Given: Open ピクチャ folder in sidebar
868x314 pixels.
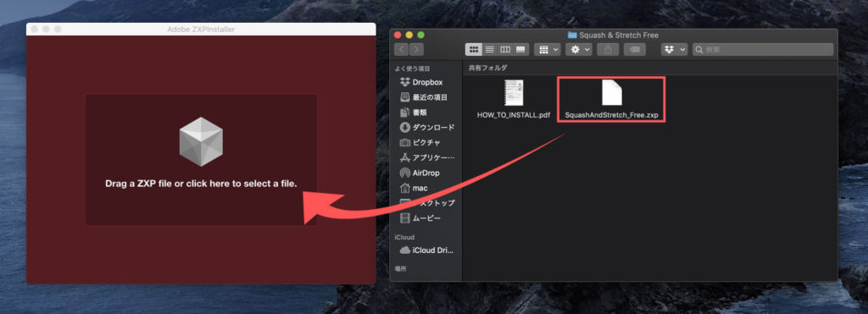Looking at the screenshot, I should (x=420, y=143).
